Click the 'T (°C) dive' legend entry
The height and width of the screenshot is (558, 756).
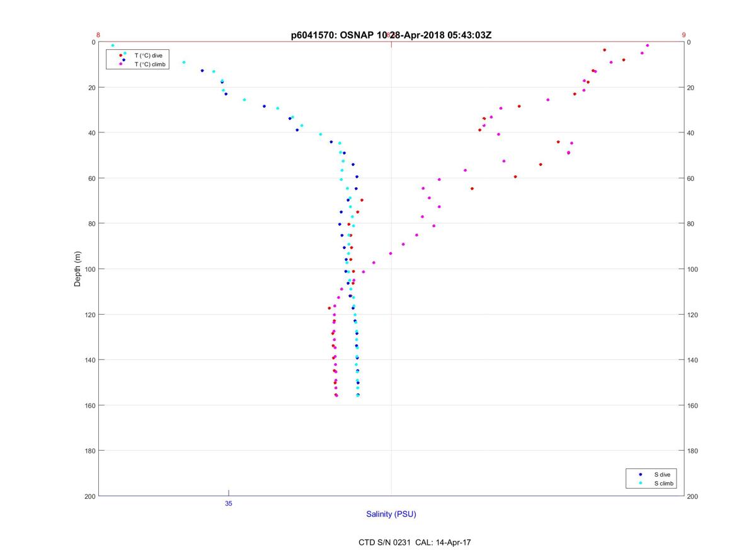[148, 55]
